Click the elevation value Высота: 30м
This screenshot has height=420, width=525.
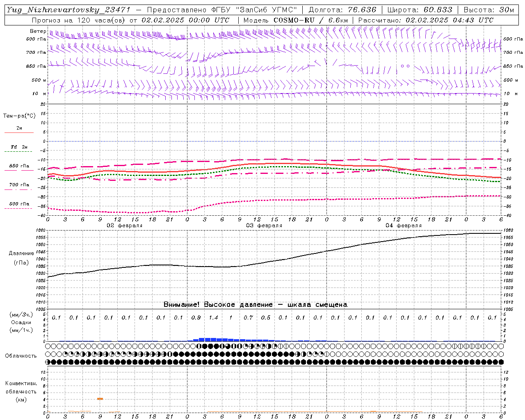pos(489,10)
